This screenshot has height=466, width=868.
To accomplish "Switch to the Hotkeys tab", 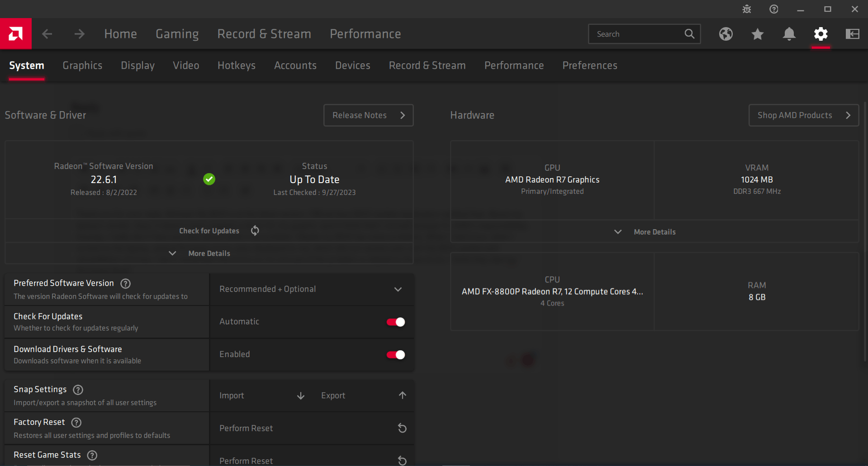I will (x=237, y=66).
